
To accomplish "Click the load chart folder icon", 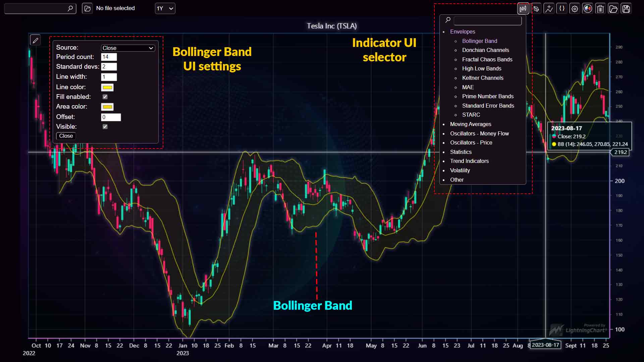I will (x=613, y=8).
